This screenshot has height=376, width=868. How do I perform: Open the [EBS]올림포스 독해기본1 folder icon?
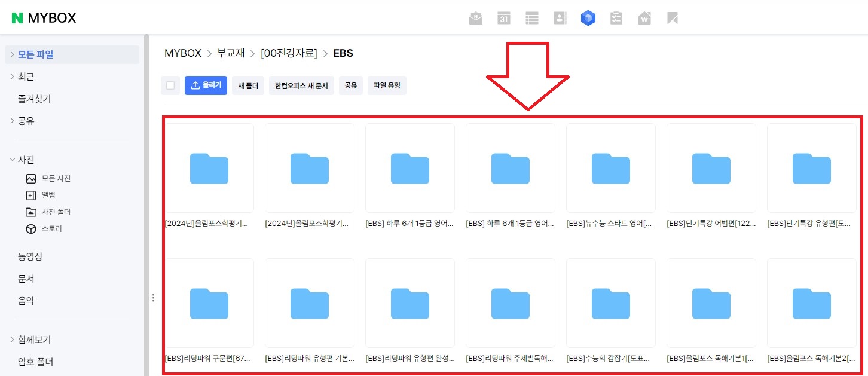coord(711,303)
